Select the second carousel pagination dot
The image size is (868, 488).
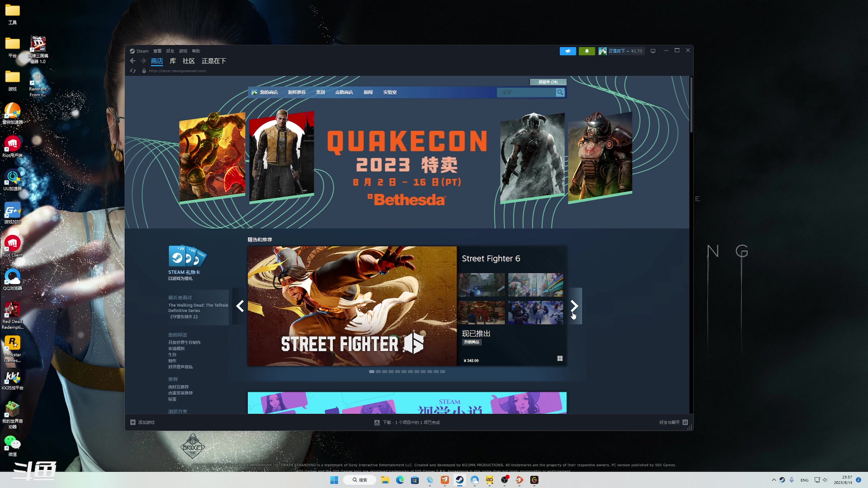click(x=378, y=372)
